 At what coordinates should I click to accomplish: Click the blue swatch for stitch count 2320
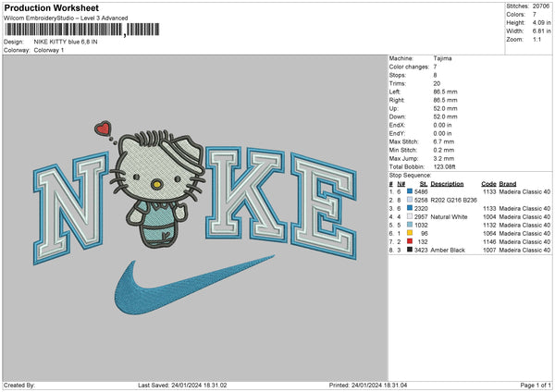click(410, 208)
